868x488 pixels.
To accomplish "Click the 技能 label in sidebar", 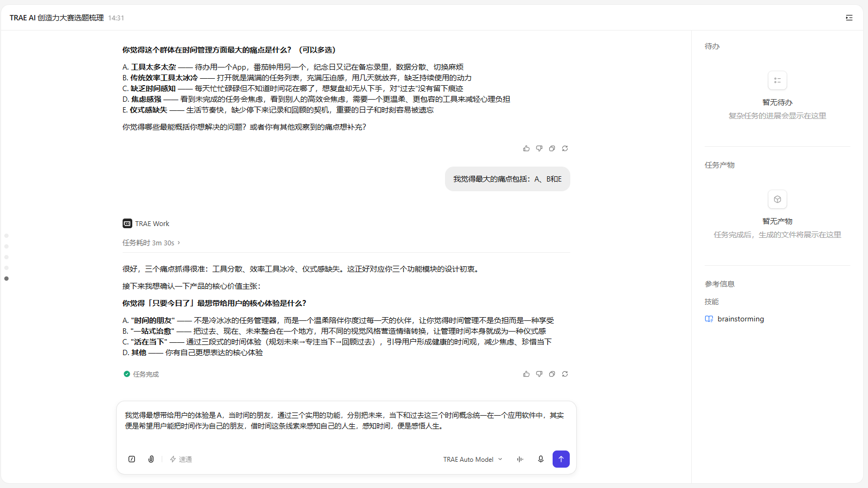I will (x=712, y=302).
